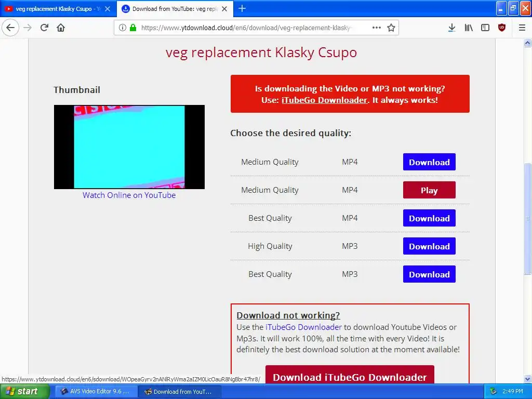Go back to the previous page
This screenshot has width=532, height=399.
click(10, 28)
